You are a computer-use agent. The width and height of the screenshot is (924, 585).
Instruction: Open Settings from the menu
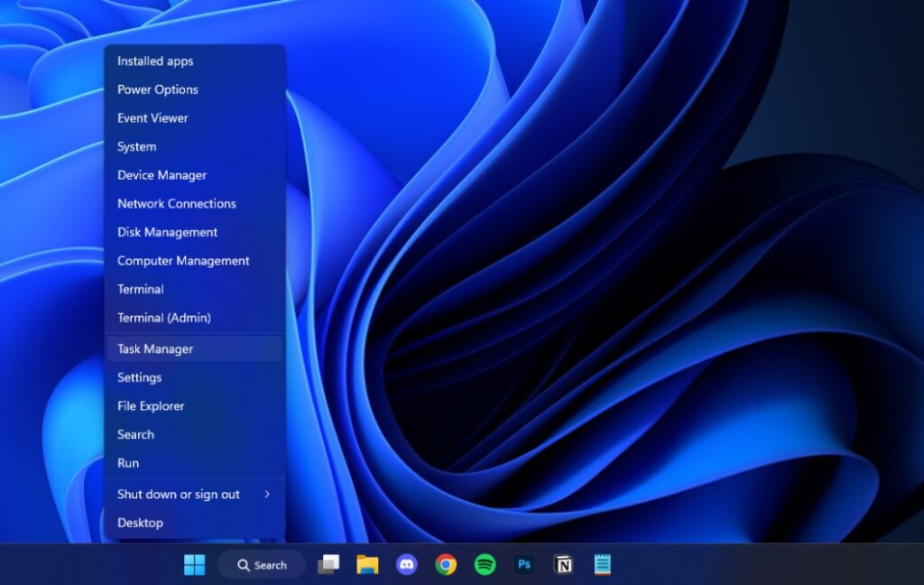click(x=195, y=377)
